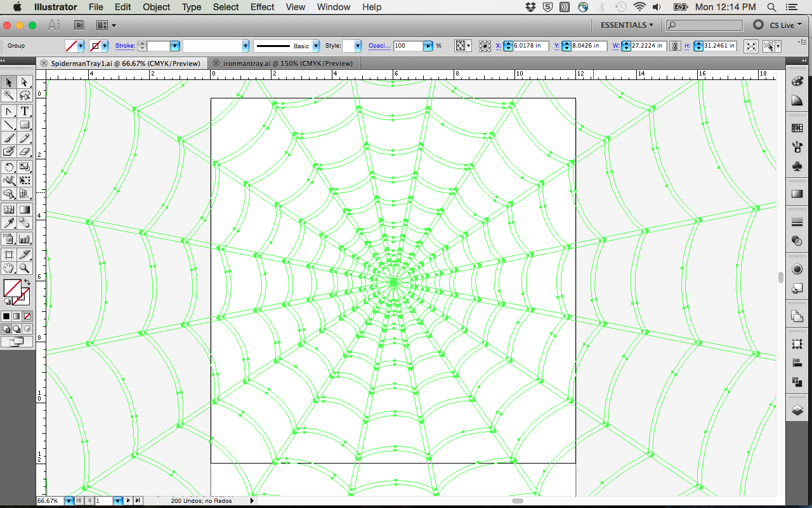This screenshot has height=508, width=812.
Task: Open the File menu
Action: (x=96, y=7)
